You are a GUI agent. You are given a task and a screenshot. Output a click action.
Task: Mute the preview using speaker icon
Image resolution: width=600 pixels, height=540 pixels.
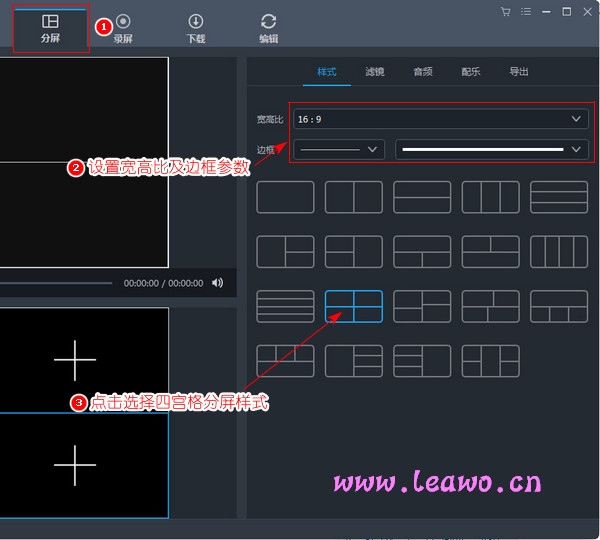[x=217, y=283]
